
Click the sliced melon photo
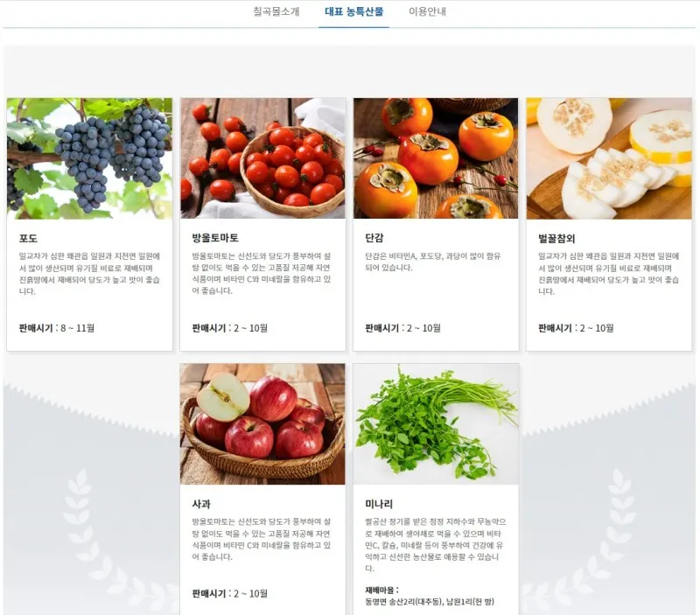coord(609,158)
